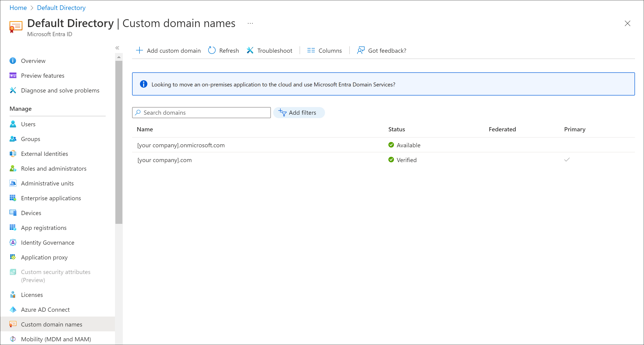Click the Groups icon in sidebar

[x=13, y=139]
